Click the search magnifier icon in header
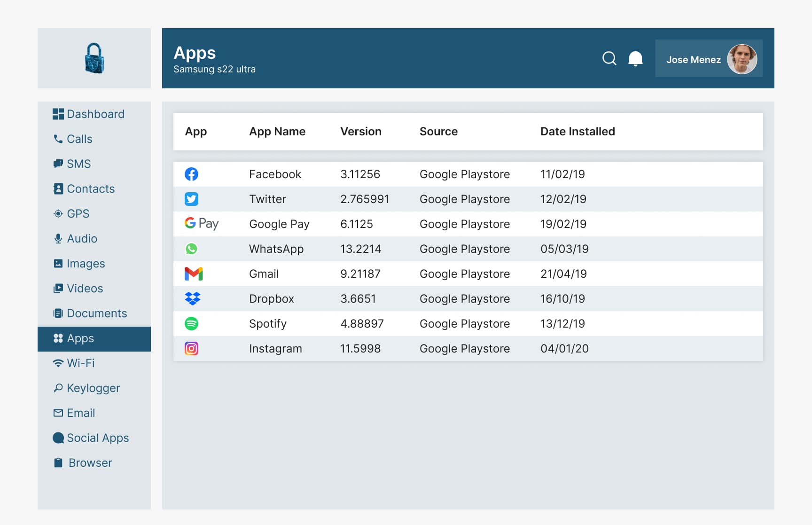 click(x=609, y=58)
